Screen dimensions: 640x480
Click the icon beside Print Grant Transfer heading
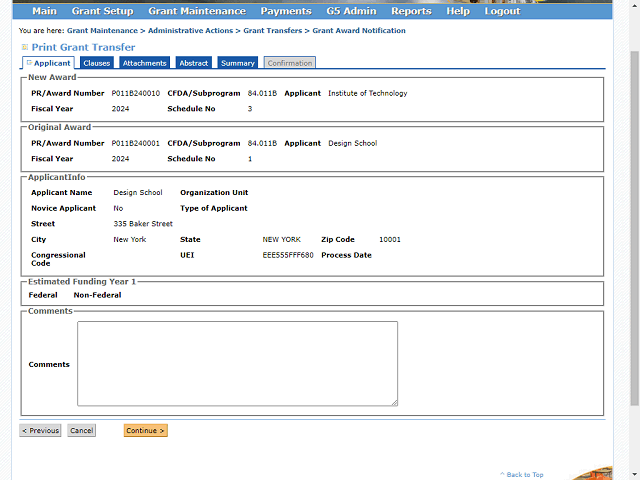tap(25, 47)
